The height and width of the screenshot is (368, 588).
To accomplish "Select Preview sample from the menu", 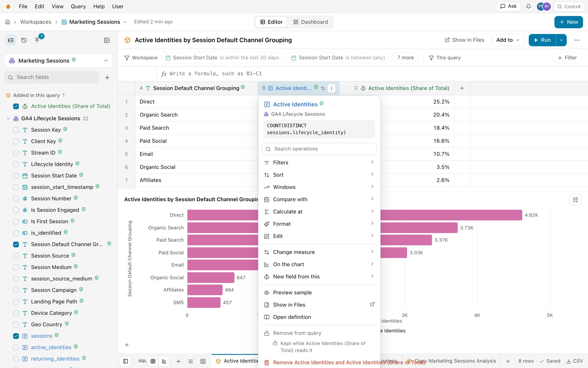I will click(x=319, y=293).
